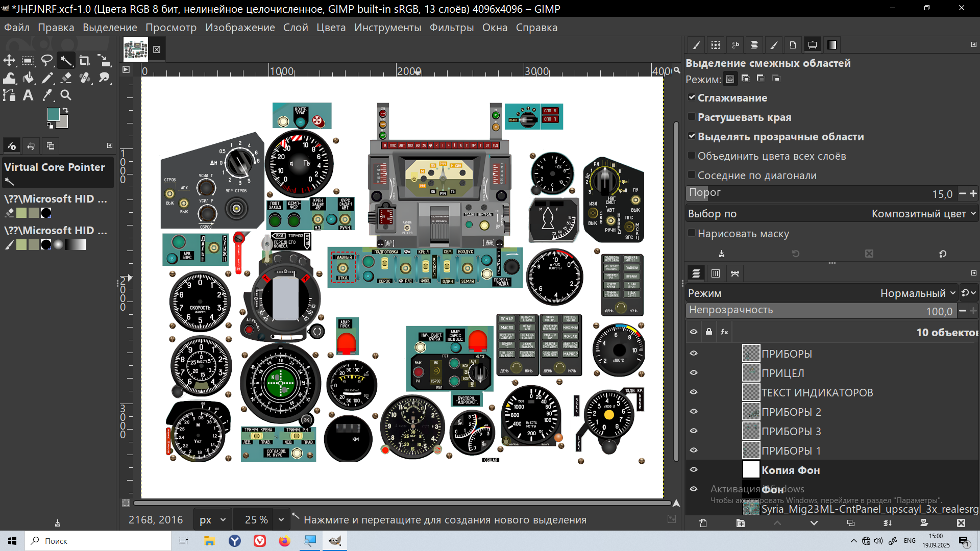Select the Crop tool in toolbox
980x551 pixels.
coord(85,61)
